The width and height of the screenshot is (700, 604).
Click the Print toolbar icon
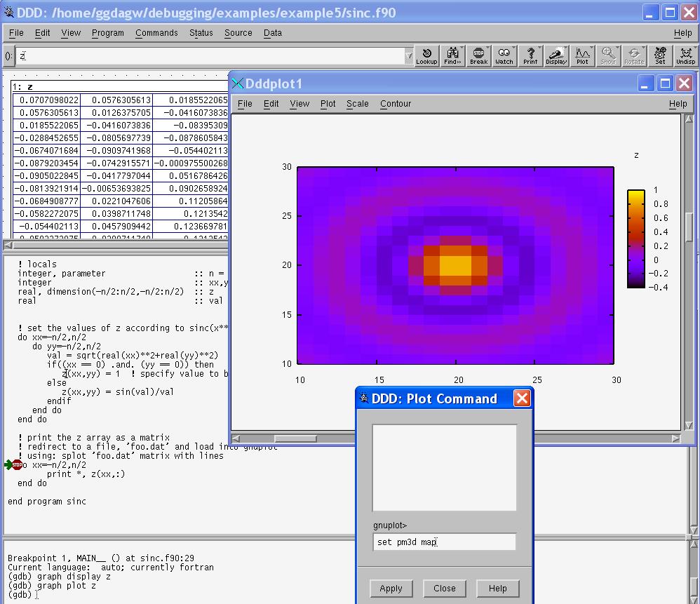point(530,55)
